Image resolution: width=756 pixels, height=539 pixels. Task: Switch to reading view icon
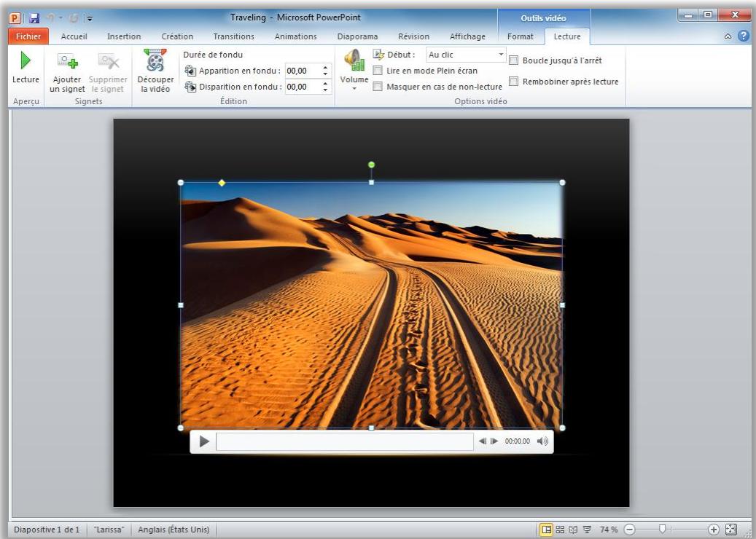tap(573, 530)
